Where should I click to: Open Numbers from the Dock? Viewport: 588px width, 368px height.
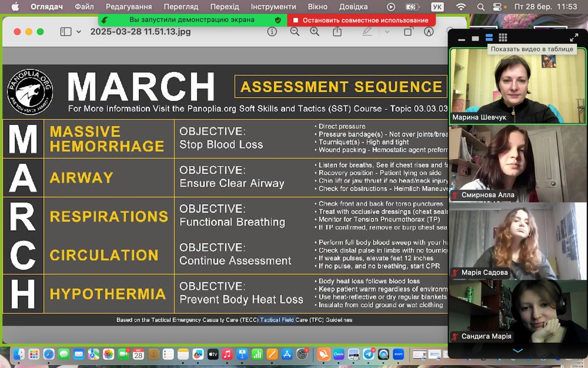257,354
